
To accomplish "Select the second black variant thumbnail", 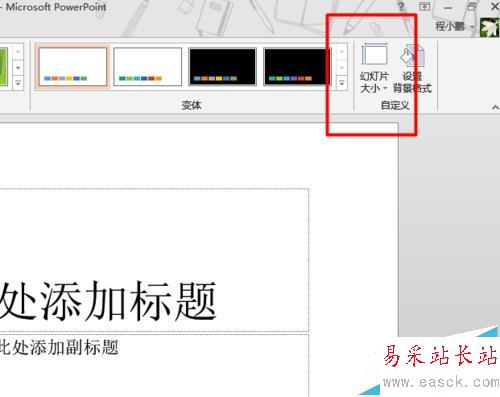I will (x=297, y=67).
